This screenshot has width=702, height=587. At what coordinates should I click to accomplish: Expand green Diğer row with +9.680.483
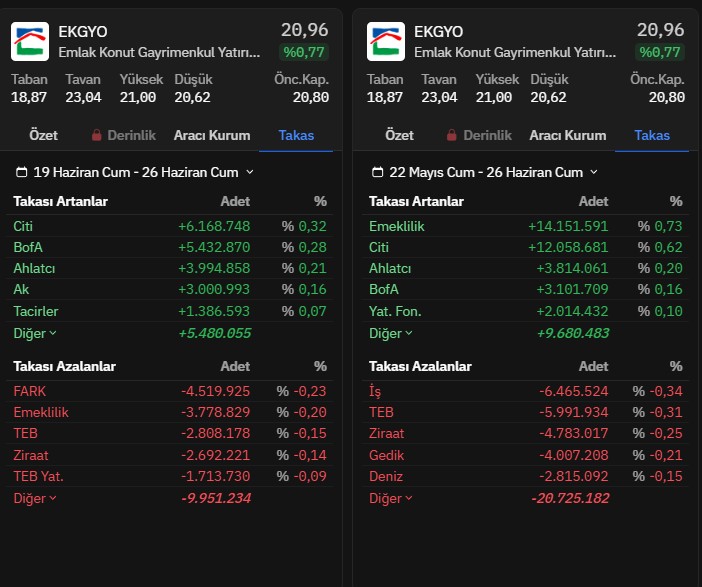pyautogui.click(x=390, y=333)
